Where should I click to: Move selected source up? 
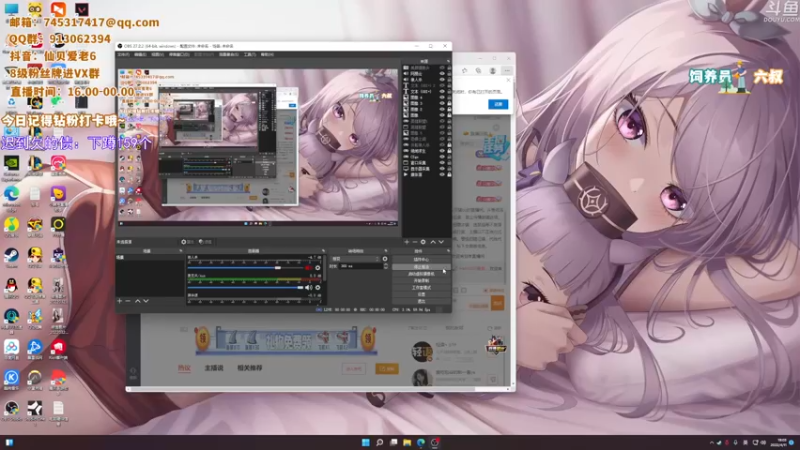[433, 242]
